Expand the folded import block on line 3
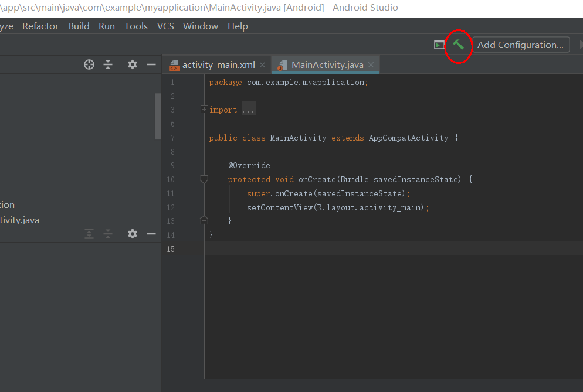Screen dimensions: 583x392 click(x=204, y=109)
